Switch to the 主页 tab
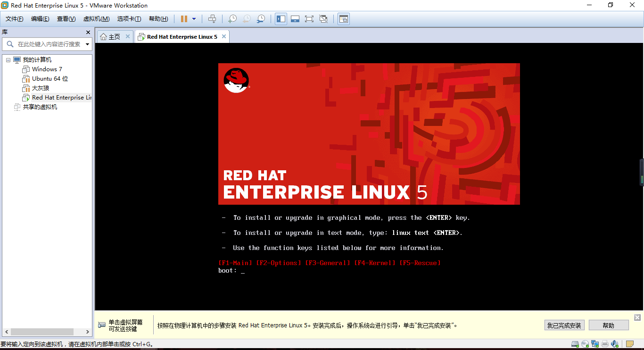 pos(115,37)
